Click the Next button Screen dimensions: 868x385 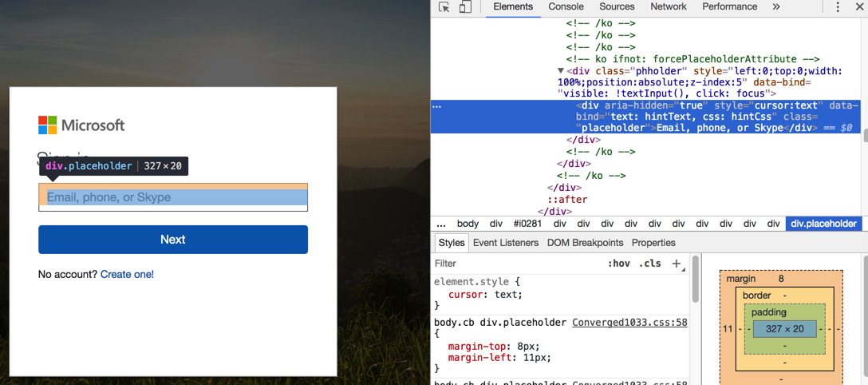pyautogui.click(x=172, y=240)
